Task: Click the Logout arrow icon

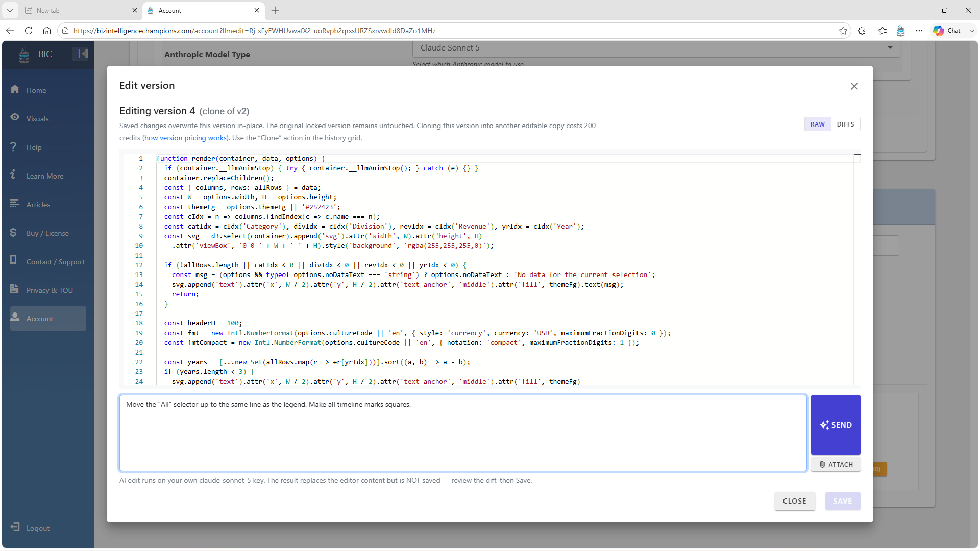Action: click(15, 527)
